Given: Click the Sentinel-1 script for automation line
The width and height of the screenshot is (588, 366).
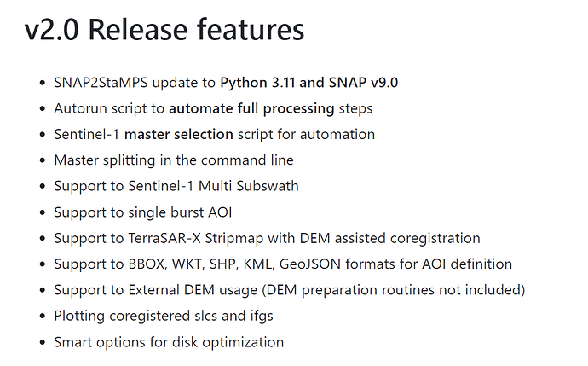Looking at the screenshot, I should (214, 135).
